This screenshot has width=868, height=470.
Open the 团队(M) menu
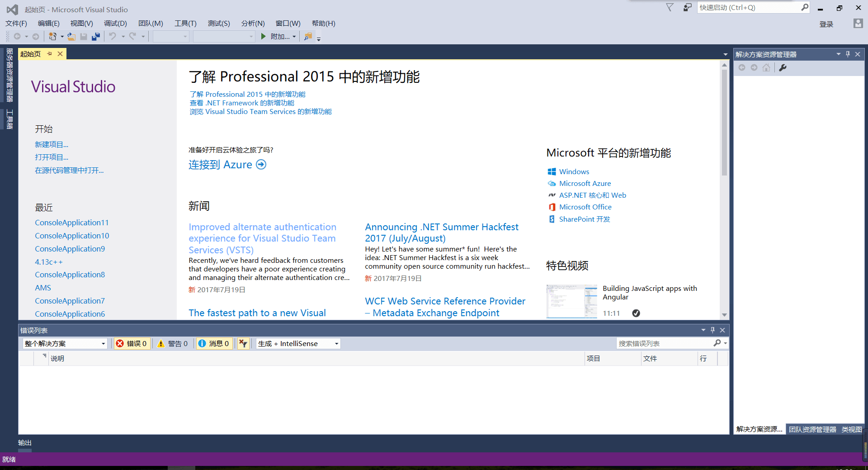151,23
